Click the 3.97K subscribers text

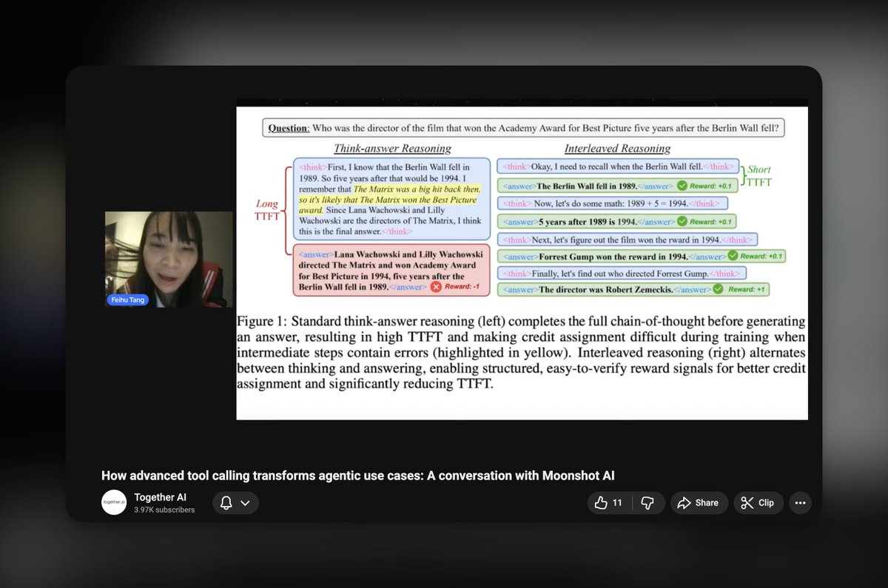(164, 510)
